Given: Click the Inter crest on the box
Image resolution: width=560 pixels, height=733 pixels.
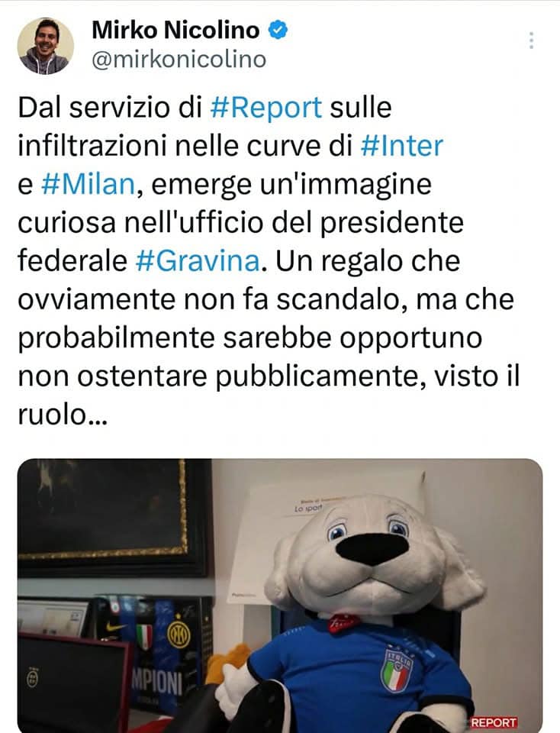Looking at the screenshot, I should pos(179,634).
